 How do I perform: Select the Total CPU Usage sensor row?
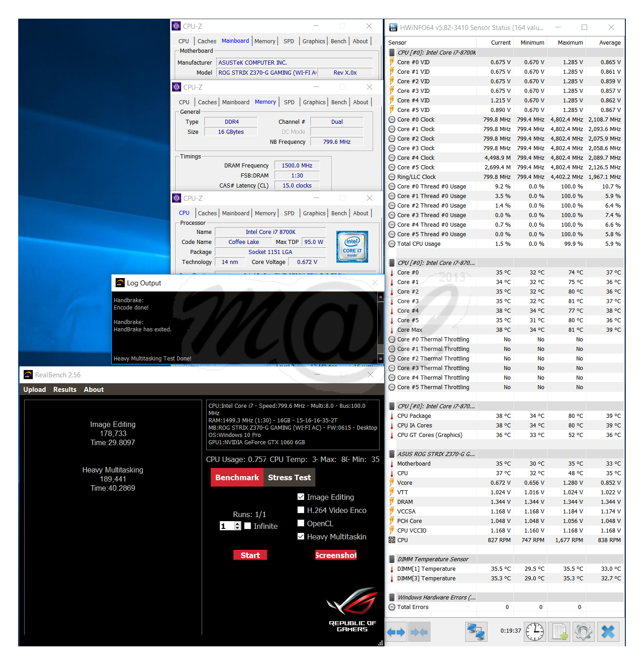pos(505,244)
